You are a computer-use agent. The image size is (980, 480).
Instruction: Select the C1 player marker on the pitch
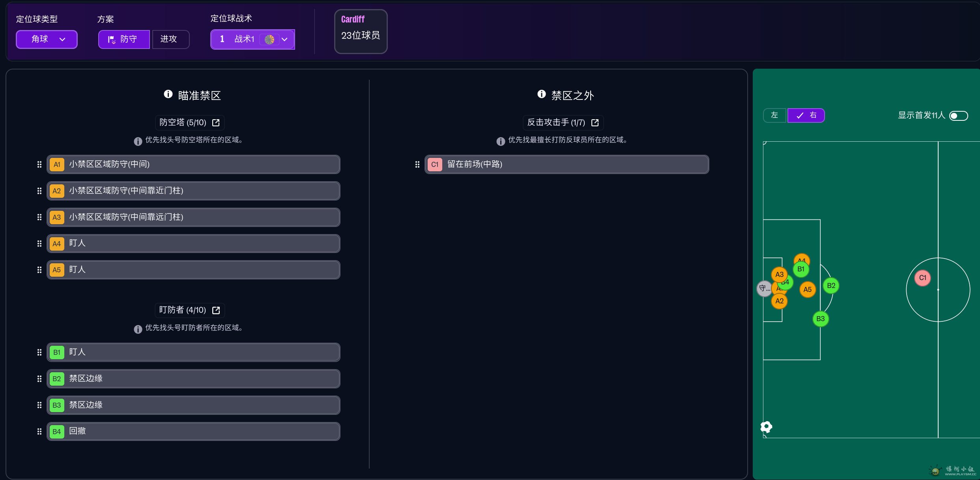click(x=922, y=278)
